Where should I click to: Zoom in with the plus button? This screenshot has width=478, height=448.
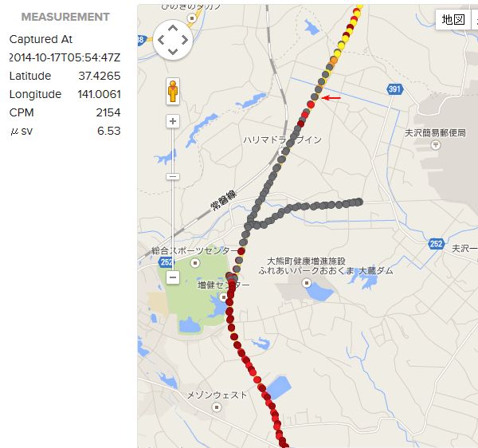coord(173,121)
